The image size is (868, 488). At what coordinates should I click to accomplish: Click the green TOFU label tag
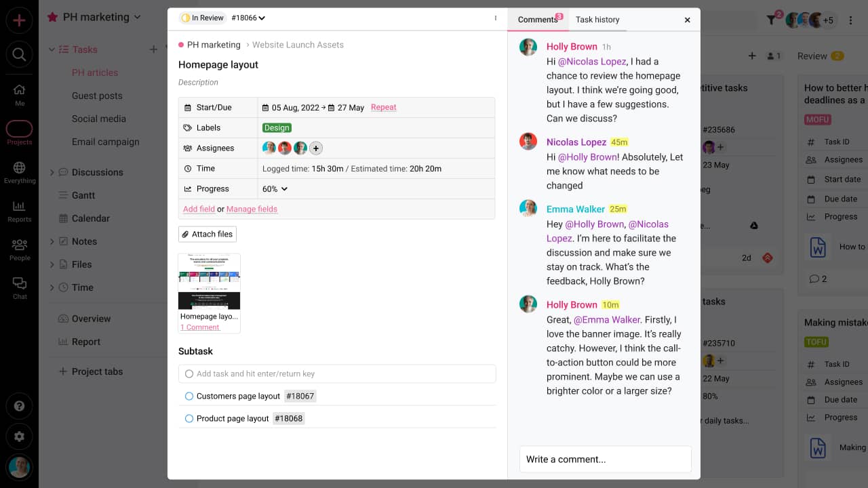pyautogui.click(x=816, y=342)
